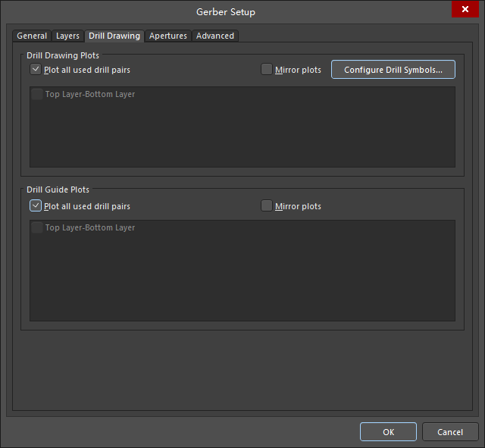The image size is (485, 448).
Task: Uncheck Plot all used drill pairs in Drill Guide Plots
Action: pyautogui.click(x=36, y=205)
